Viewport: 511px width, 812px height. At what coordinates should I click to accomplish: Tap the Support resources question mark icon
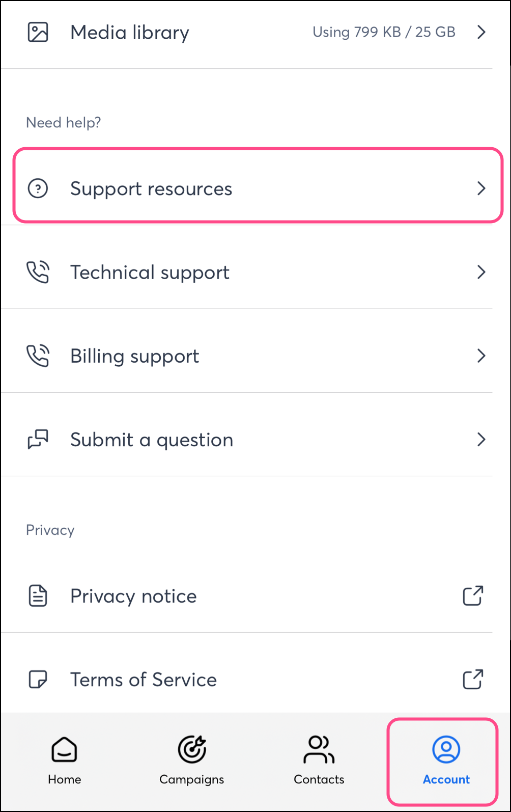(38, 188)
